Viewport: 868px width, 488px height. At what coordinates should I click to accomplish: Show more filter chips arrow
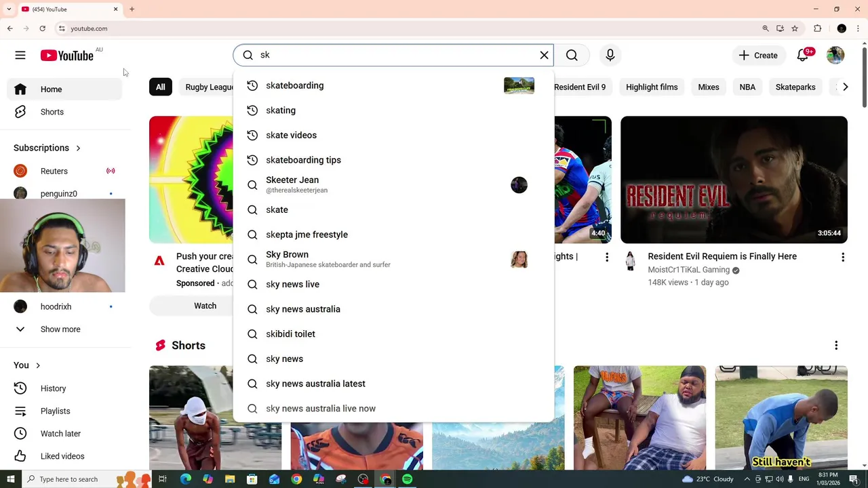pyautogui.click(x=845, y=87)
